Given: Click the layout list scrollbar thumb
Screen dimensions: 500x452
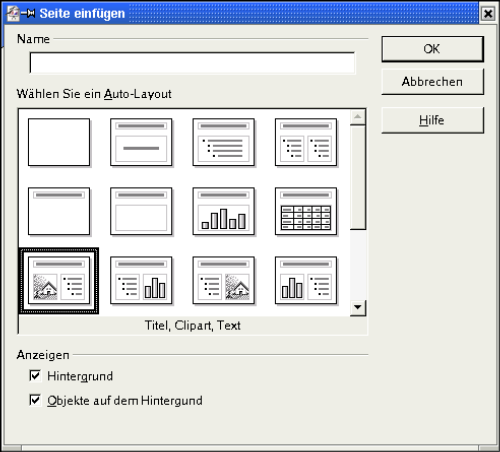Looking at the screenshot, I should click(x=358, y=177).
